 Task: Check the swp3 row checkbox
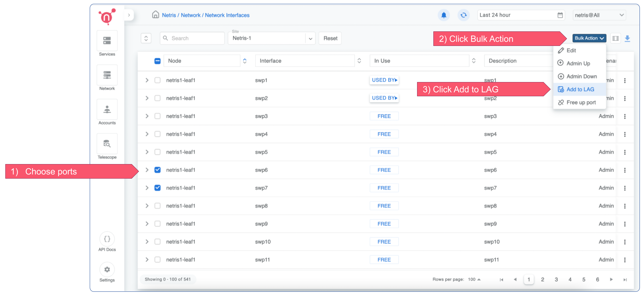[x=158, y=116]
